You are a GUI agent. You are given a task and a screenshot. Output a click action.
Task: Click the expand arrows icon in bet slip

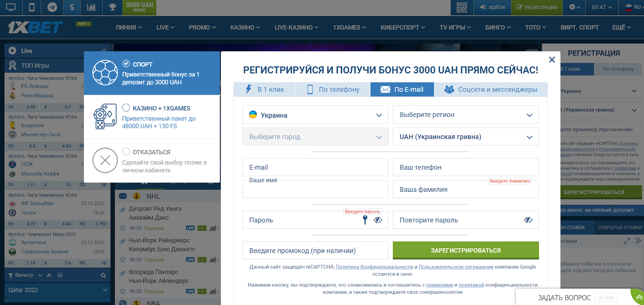[x=627, y=241]
